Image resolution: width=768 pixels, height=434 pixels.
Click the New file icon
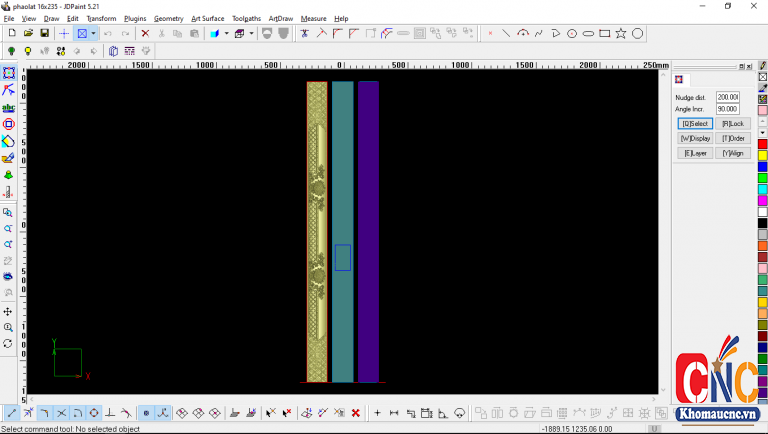[x=11, y=33]
